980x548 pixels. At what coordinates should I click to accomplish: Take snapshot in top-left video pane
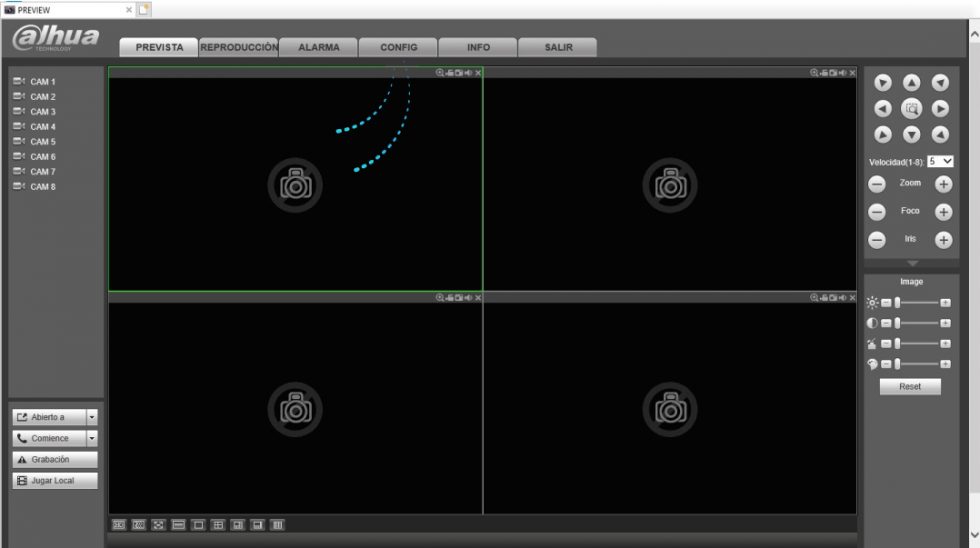point(459,73)
